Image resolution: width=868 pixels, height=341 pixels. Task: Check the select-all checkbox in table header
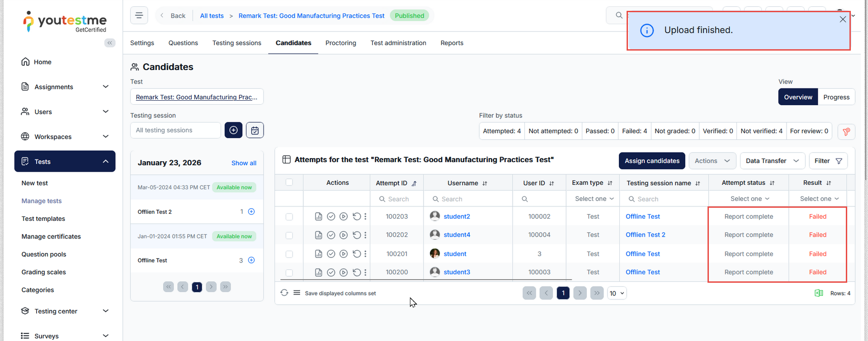pos(289,182)
